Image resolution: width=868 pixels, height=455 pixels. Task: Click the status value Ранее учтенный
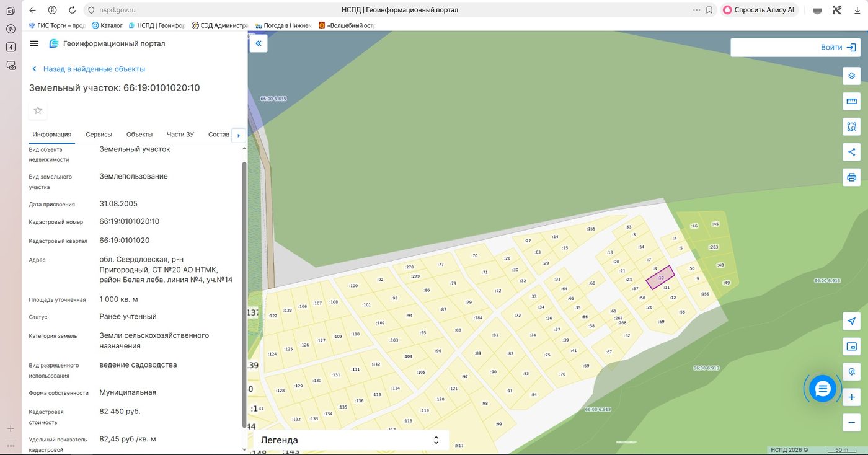[128, 316]
